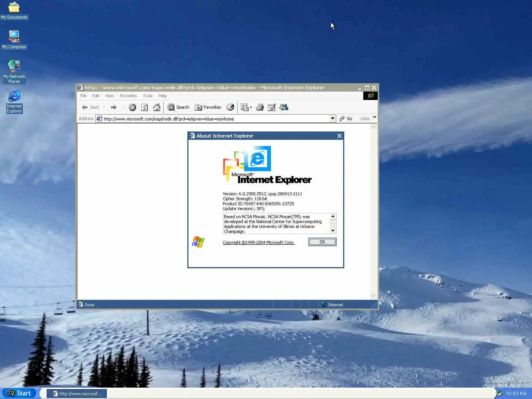
Task: Click the Cipher Strength: 128-bit text
Action: coord(245,199)
